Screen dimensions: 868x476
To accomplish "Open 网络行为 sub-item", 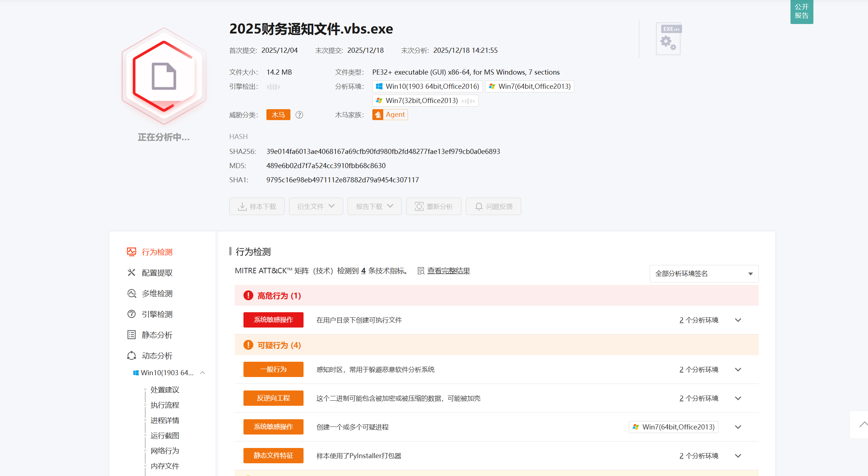I will pos(165,451).
